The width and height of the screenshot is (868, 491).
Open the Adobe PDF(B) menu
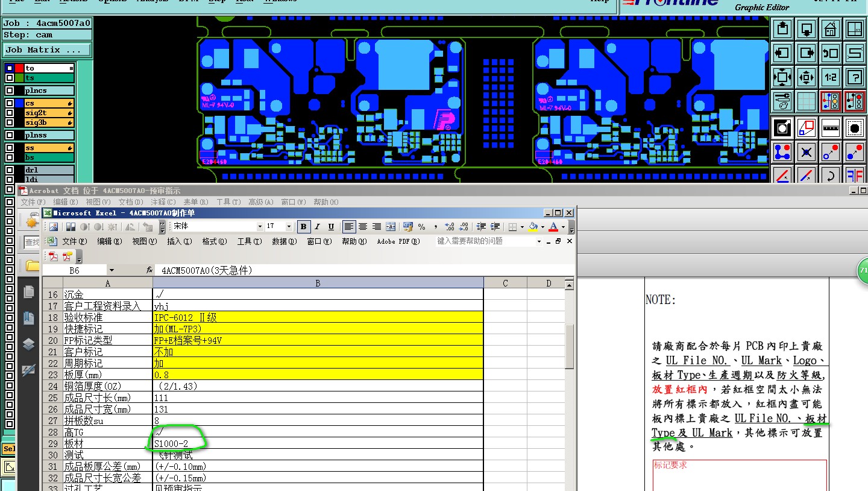398,241
